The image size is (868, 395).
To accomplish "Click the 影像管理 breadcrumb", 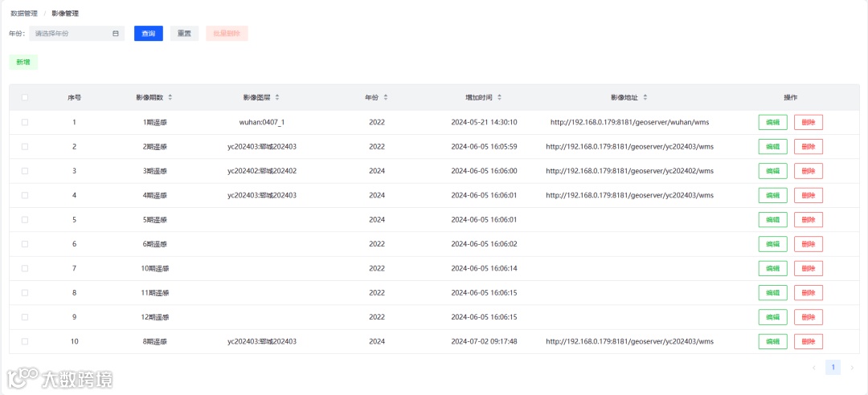I will coord(65,14).
